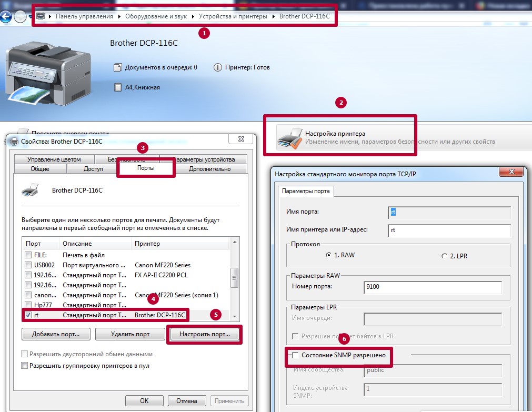Click the documents in queue icon
Viewport: 532px width, 412px height.
(x=118, y=67)
